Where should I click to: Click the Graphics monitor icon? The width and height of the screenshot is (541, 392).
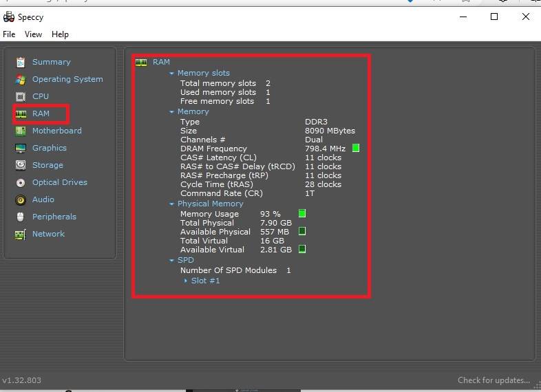21,148
